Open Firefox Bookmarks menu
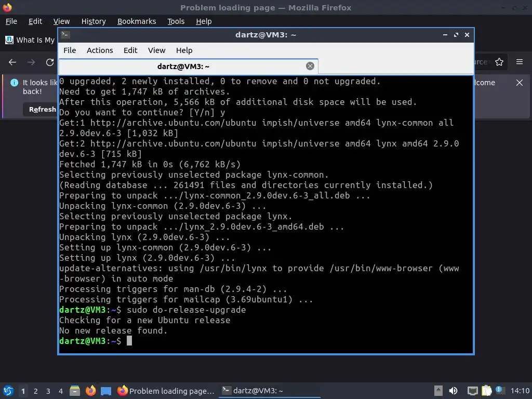Image resolution: width=532 pixels, height=399 pixels. pyautogui.click(x=137, y=21)
